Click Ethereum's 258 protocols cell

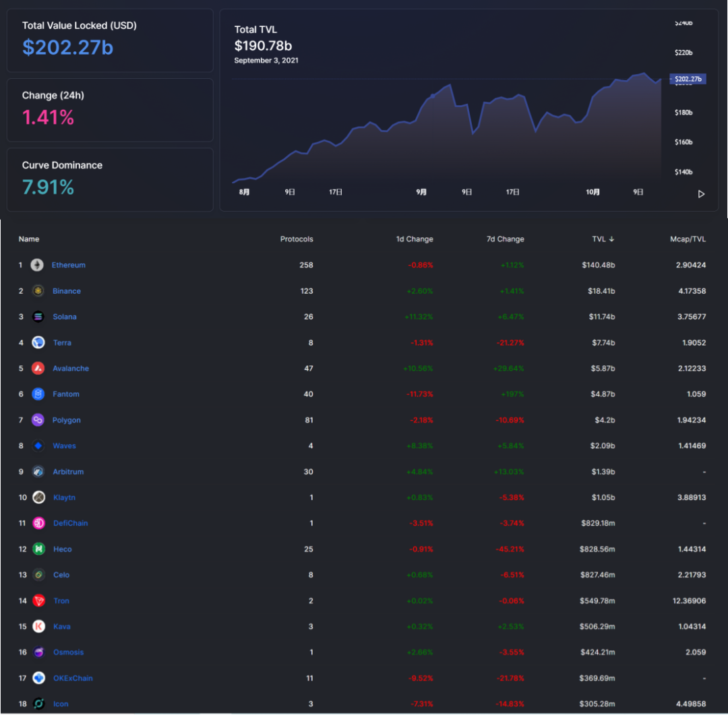[x=306, y=265]
